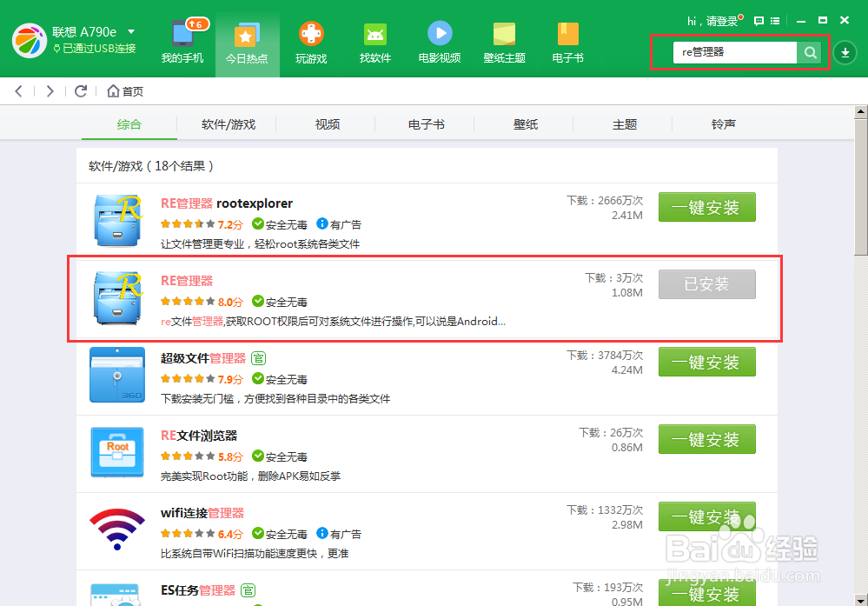Click the 已通过USB连接 status text
The width and height of the screenshot is (868, 606).
[x=94, y=48]
